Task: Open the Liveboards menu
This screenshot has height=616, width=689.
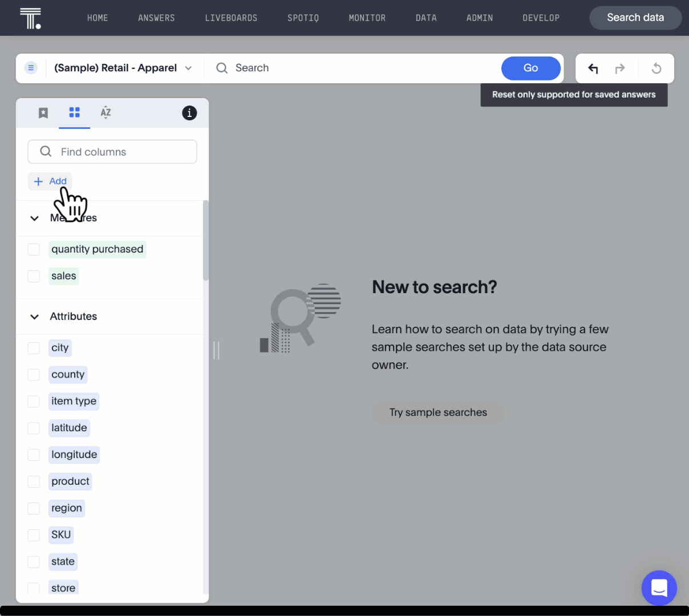Action: [231, 18]
